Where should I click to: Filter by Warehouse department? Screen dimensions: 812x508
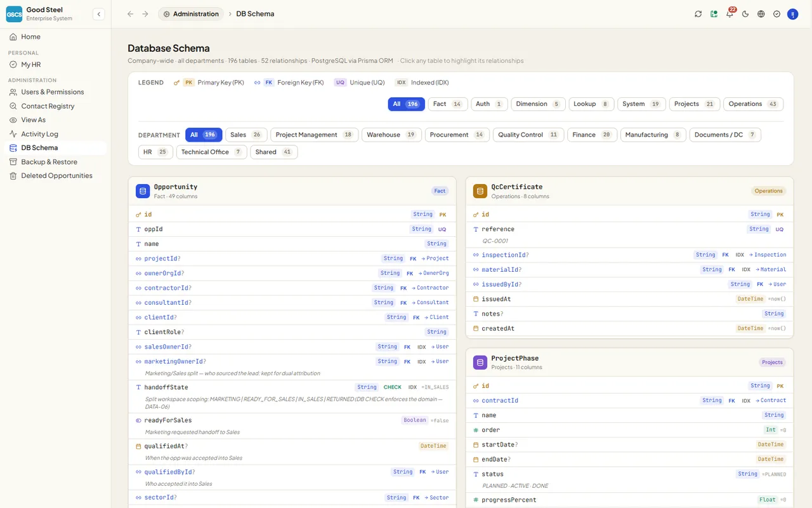(x=391, y=135)
